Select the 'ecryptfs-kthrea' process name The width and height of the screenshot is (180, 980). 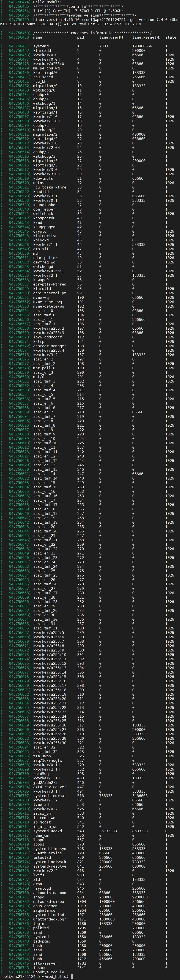click(49, 284)
